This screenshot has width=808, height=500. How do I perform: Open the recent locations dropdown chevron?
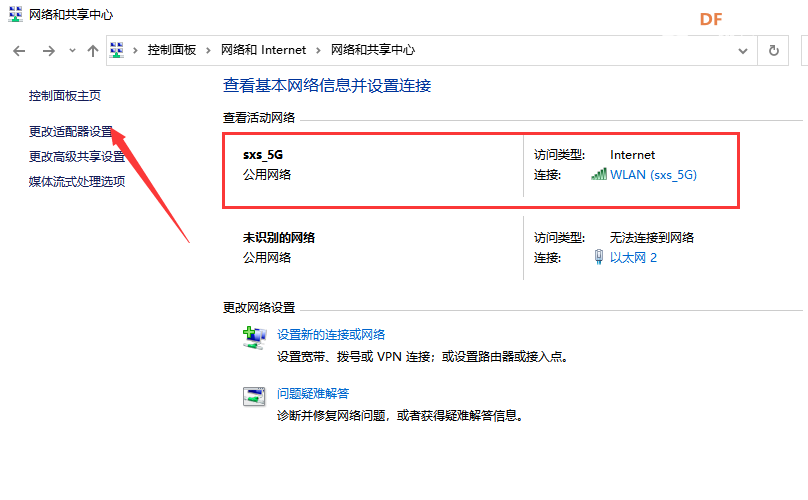[x=72, y=51]
